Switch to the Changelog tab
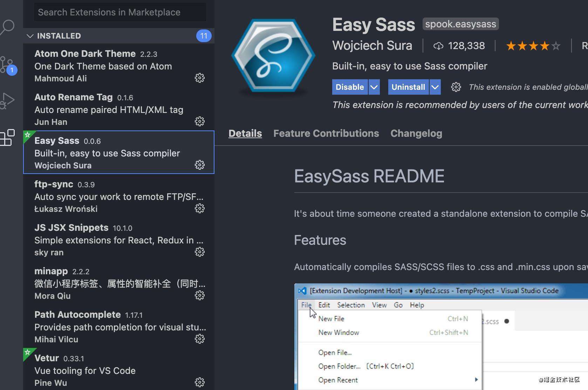The image size is (588, 390). tap(416, 133)
